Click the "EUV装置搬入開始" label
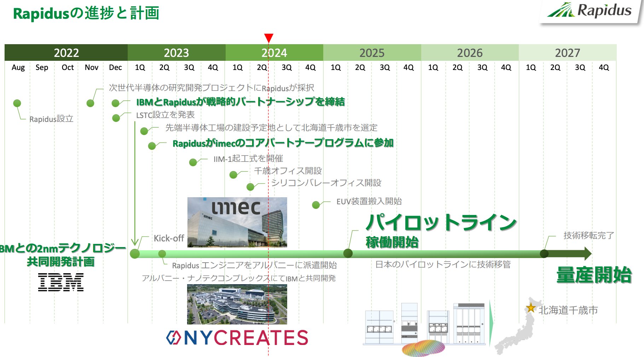Viewport: 644px width, 357px height. [369, 201]
